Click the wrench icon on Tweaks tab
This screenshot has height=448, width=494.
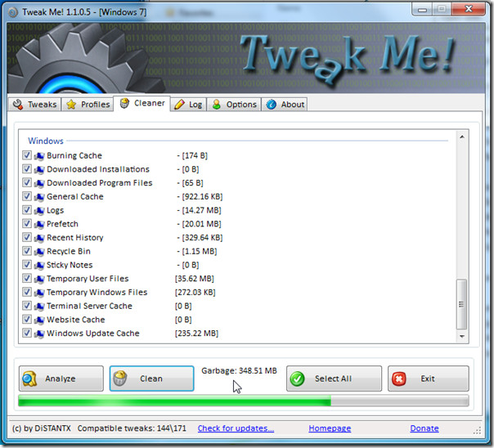[x=18, y=104]
